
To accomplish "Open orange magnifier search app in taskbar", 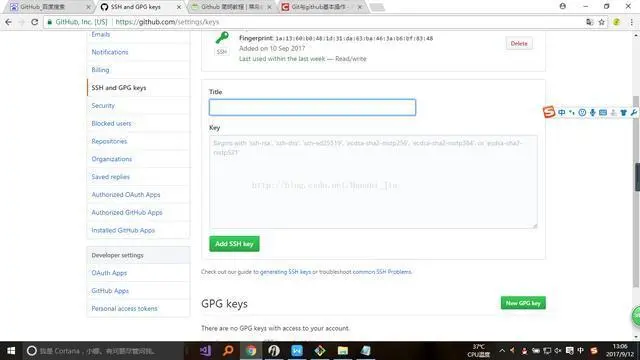I will click(228, 351).
